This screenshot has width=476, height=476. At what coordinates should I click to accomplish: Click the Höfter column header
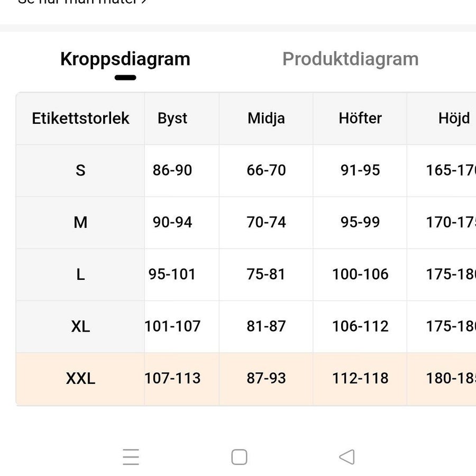[360, 118]
